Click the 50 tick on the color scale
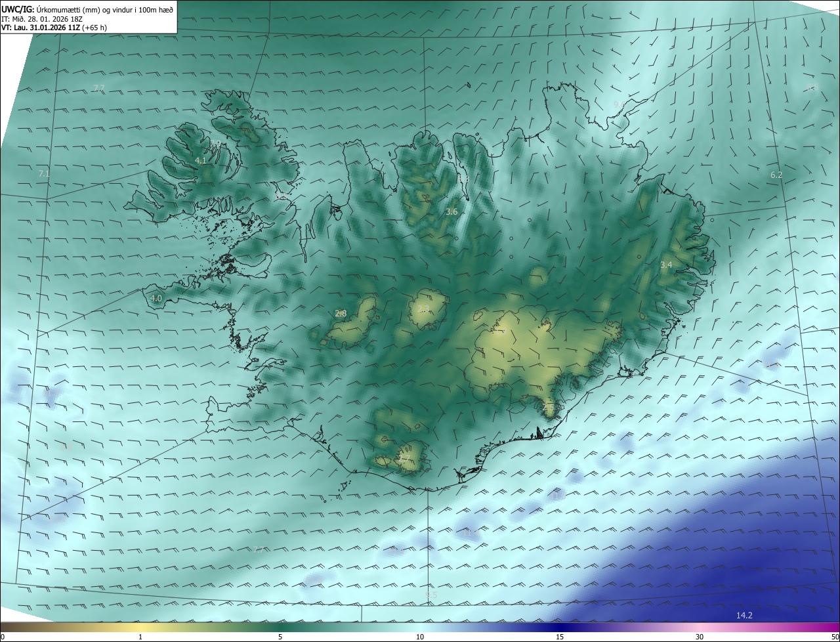This screenshot has height=642, width=840. point(835,637)
